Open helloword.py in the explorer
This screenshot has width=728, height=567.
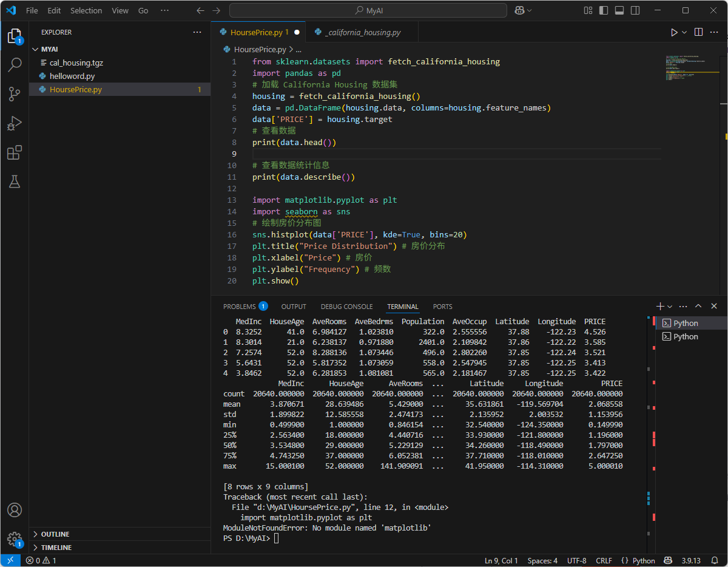click(x=72, y=76)
